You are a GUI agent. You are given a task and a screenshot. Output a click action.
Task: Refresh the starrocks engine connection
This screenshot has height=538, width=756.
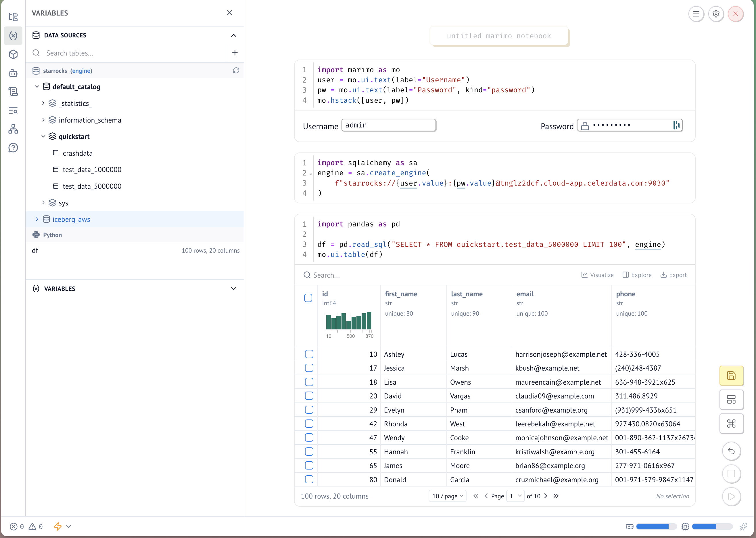(x=236, y=70)
